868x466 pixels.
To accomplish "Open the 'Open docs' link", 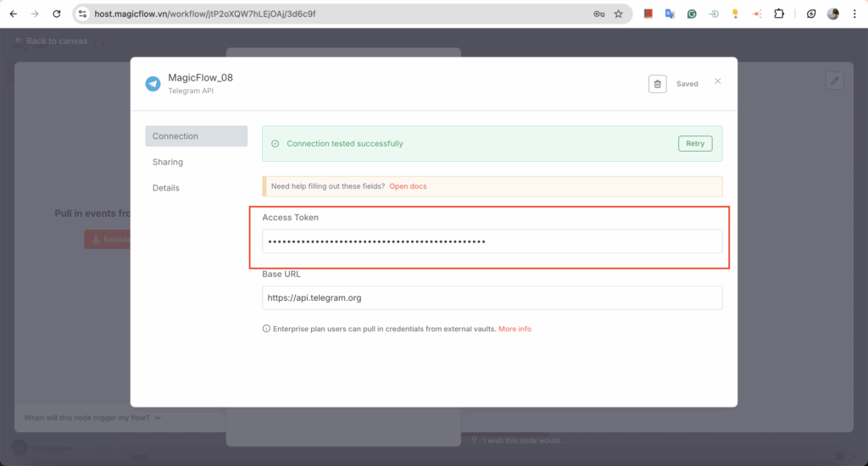I will click(408, 186).
